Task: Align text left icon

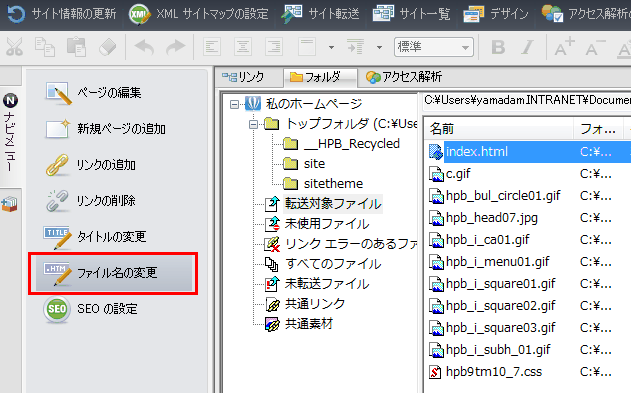Action: 212,47
